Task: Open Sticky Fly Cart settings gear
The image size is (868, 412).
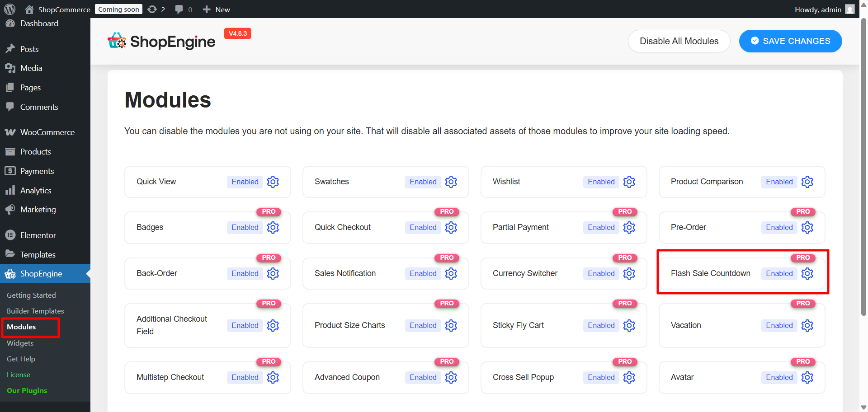Action: pyautogui.click(x=629, y=325)
